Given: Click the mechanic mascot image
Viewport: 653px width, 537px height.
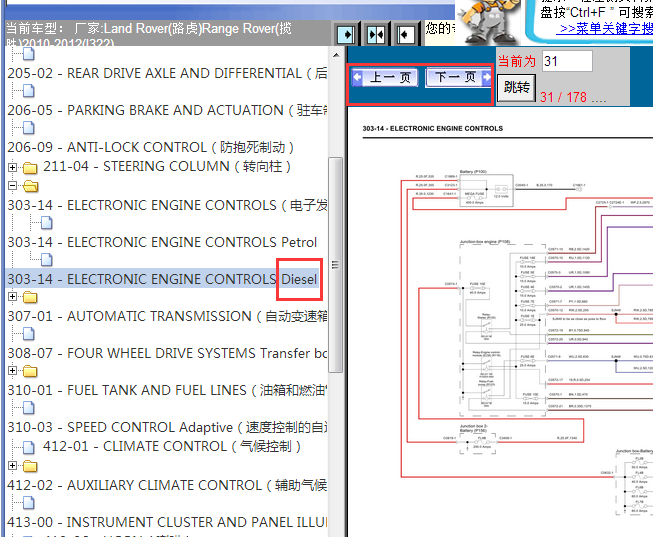Looking at the screenshot, I should 488,22.
